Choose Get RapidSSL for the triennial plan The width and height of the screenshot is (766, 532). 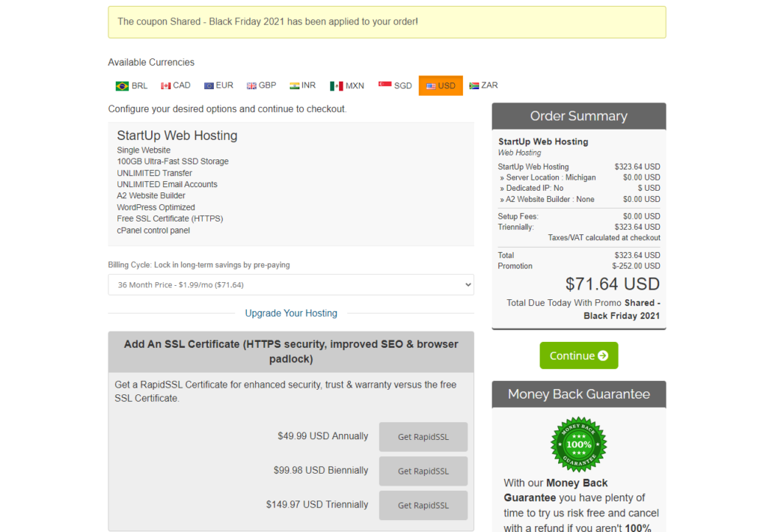[x=423, y=504]
